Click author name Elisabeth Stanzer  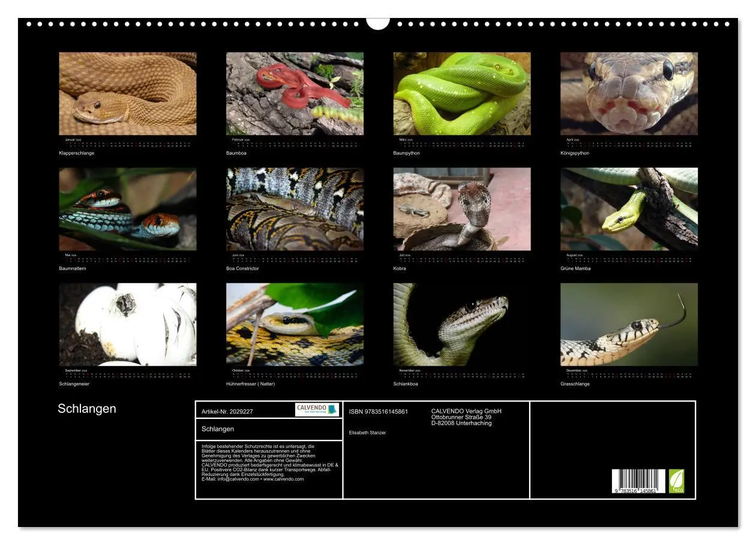click(x=367, y=432)
